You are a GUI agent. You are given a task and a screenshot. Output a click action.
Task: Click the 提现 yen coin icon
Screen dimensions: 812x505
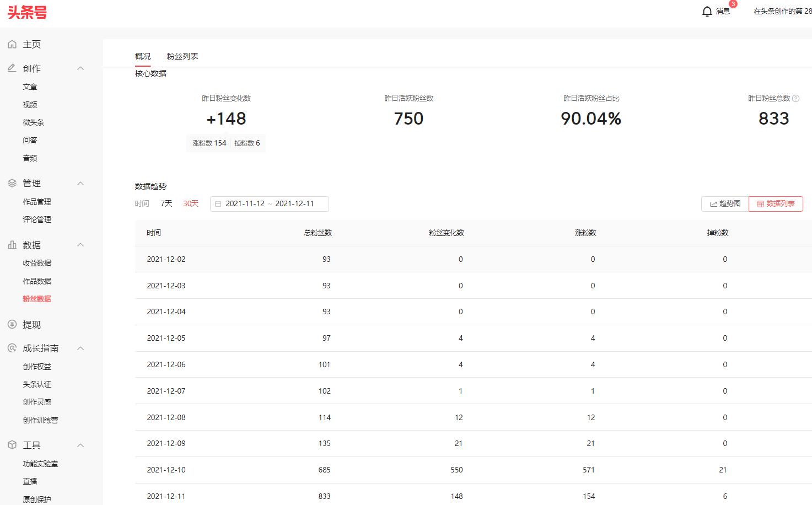click(x=12, y=325)
